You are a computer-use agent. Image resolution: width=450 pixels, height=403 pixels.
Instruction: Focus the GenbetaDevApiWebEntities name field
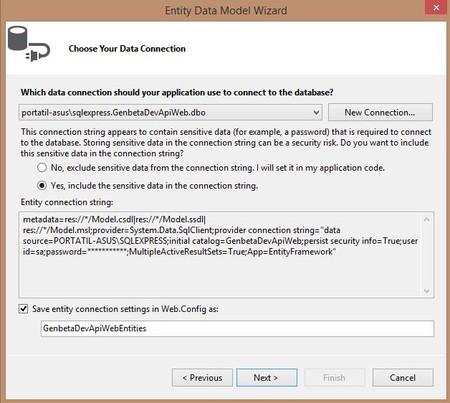click(237, 329)
